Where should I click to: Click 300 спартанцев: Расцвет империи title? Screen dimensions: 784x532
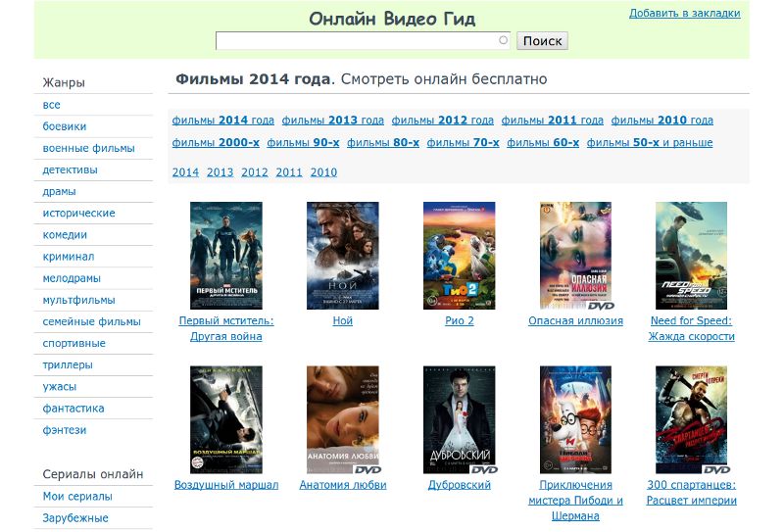pos(692,493)
